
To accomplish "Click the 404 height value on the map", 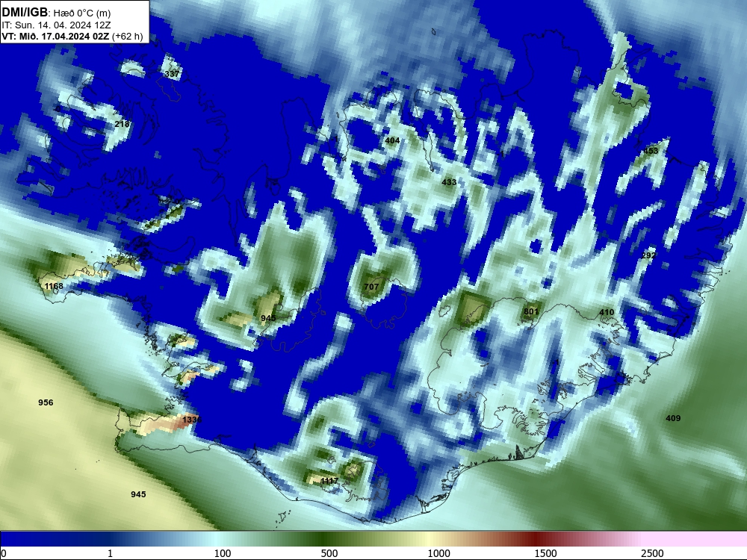I will click(392, 140).
